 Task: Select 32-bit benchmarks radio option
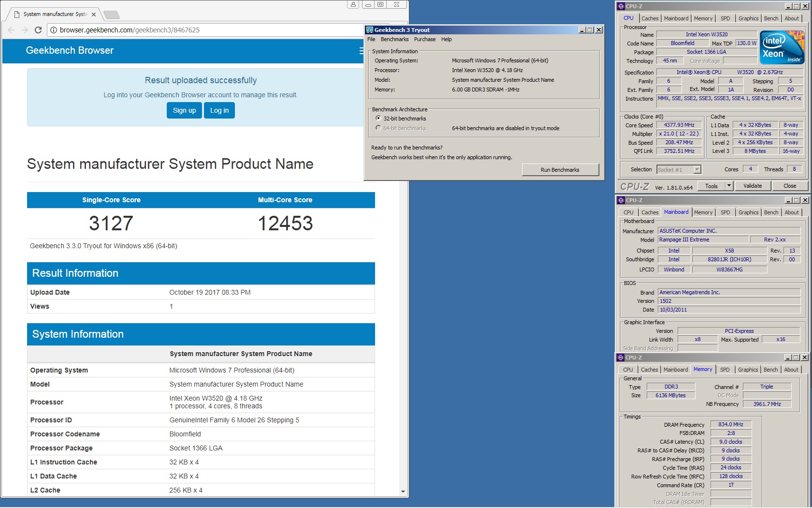[x=378, y=118]
